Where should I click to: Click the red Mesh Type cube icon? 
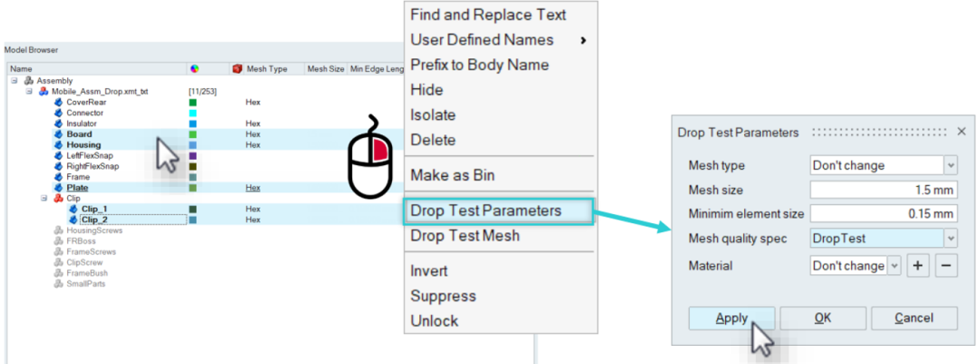238,68
